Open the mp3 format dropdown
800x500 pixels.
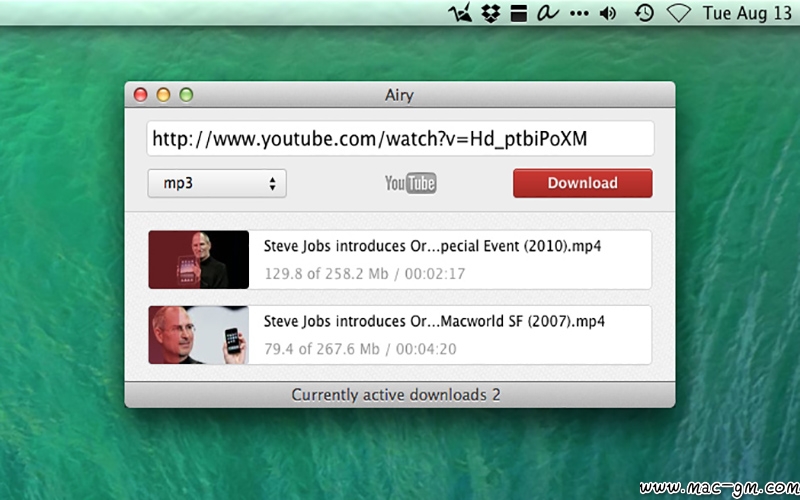217,183
